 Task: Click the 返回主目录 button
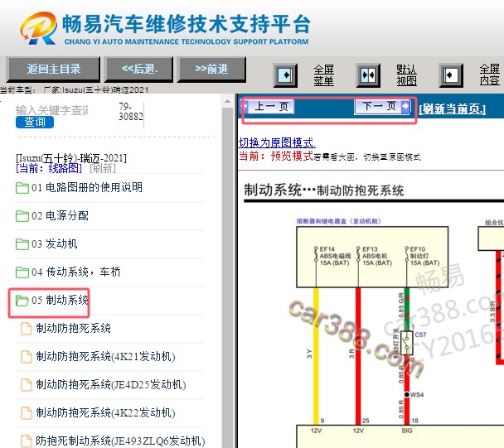[53, 69]
